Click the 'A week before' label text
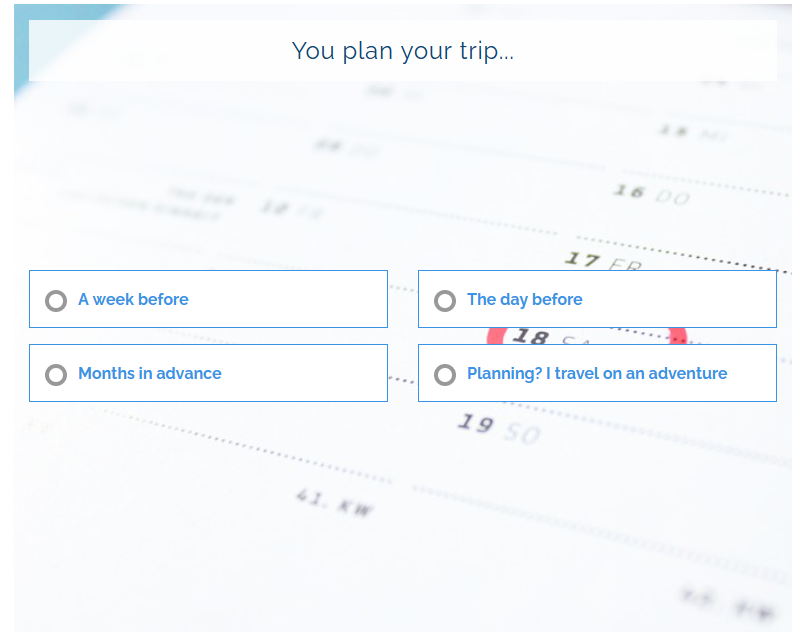This screenshot has width=805, height=639. [133, 300]
